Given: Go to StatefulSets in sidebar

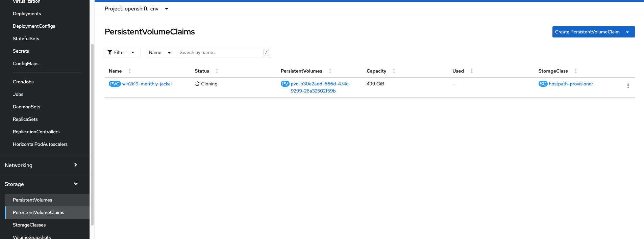Looking at the screenshot, I should coord(26,38).
